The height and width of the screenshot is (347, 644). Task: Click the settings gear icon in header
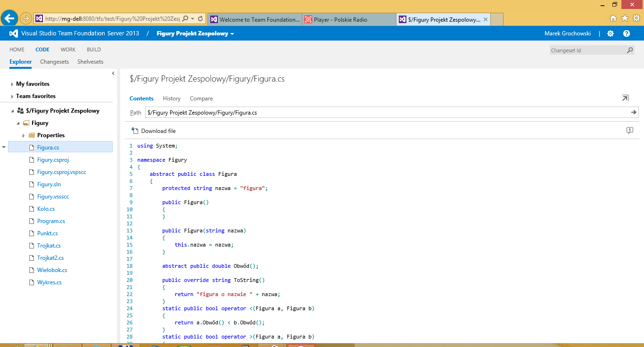coord(611,33)
